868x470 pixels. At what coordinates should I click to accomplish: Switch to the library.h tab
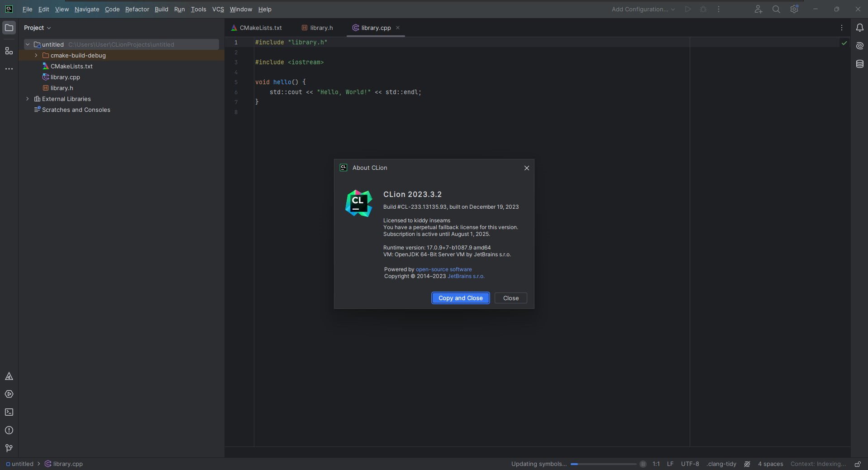tap(317, 28)
